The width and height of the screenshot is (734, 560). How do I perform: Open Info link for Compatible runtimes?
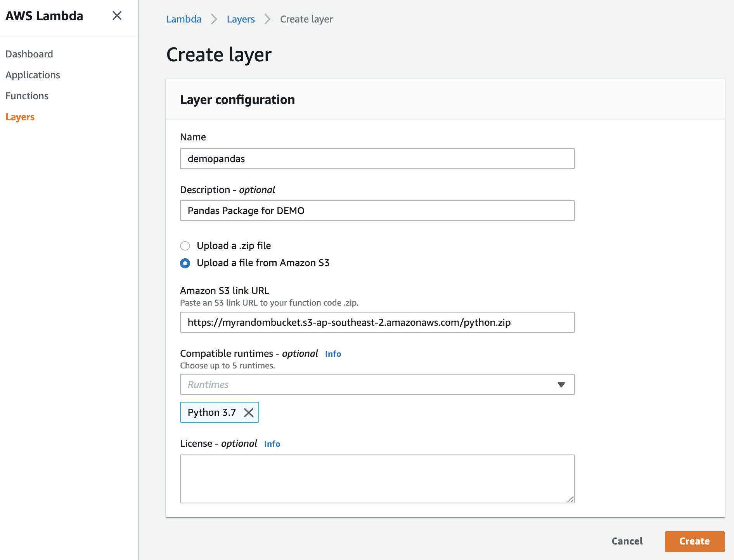click(333, 354)
